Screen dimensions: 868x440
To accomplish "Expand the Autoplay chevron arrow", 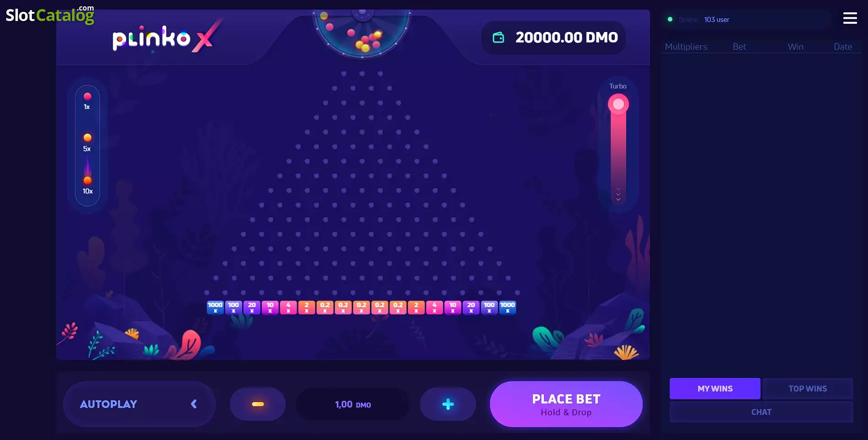I will pyautogui.click(x=194, y=404).
